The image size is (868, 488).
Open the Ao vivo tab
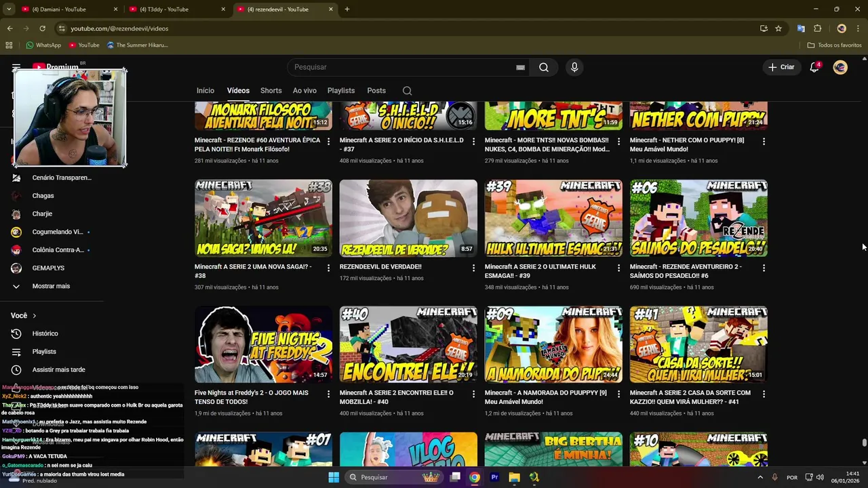tap(304, 91)
